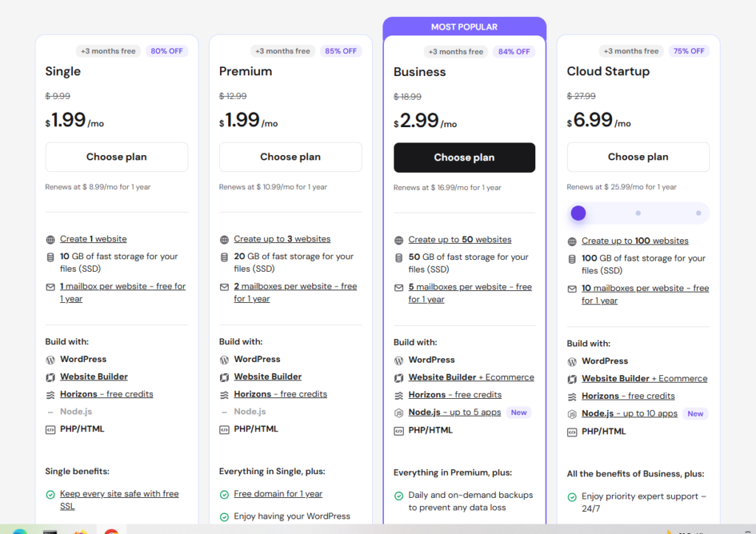Click the Node.js icon in the Cloud Startup plan
The image size is (756, 534).
coord(572,414)
